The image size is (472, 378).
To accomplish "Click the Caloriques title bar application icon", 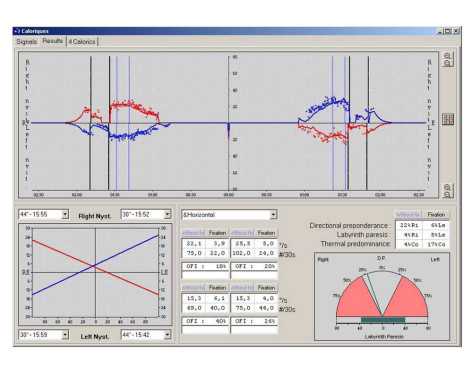I will pos(17,31).
